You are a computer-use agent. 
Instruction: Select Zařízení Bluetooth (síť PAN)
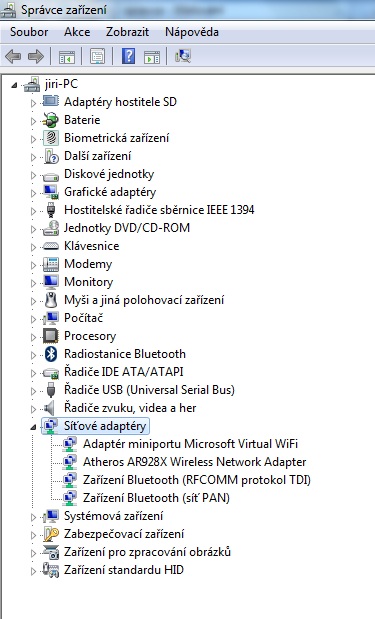click(156, 498)
